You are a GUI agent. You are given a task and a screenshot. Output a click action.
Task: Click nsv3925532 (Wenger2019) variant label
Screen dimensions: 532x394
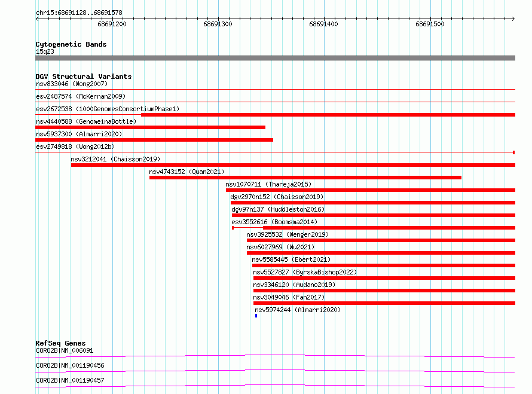pyautogui.click(x=288, y=234)
